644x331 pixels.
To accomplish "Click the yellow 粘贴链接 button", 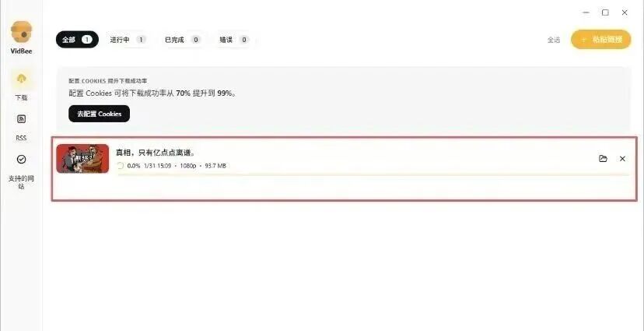I will (x=601, y=40).
